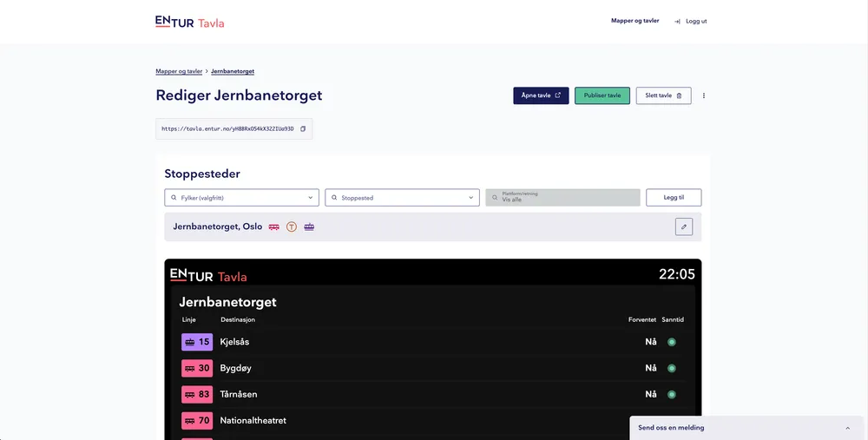Click the bus line 30 badge

(x=197, y=368)
